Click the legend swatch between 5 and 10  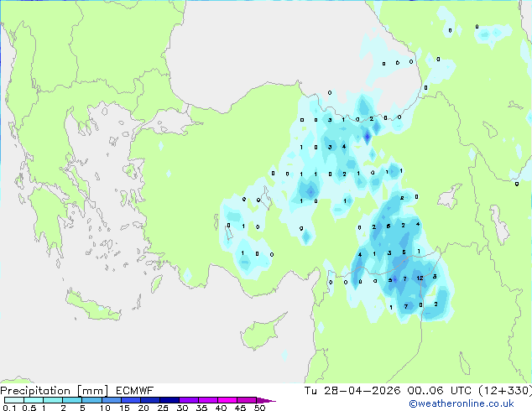(91, 400)
